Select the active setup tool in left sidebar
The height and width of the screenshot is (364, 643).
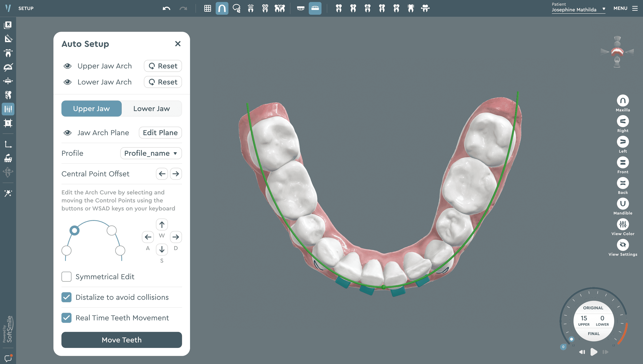(x=8, y=109)
